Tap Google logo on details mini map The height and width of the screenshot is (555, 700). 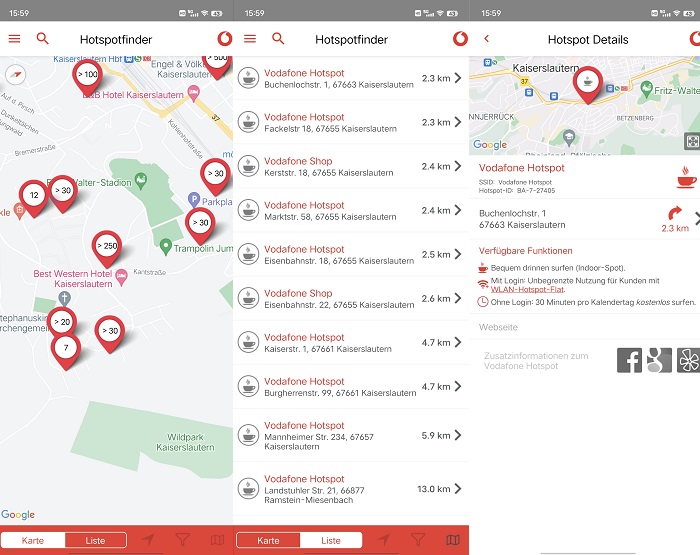tap(490, 144)
